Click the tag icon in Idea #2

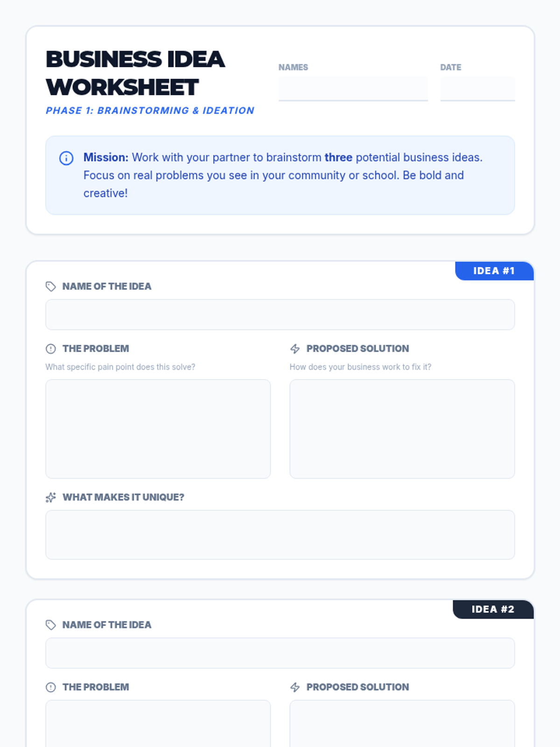[51, 625]
